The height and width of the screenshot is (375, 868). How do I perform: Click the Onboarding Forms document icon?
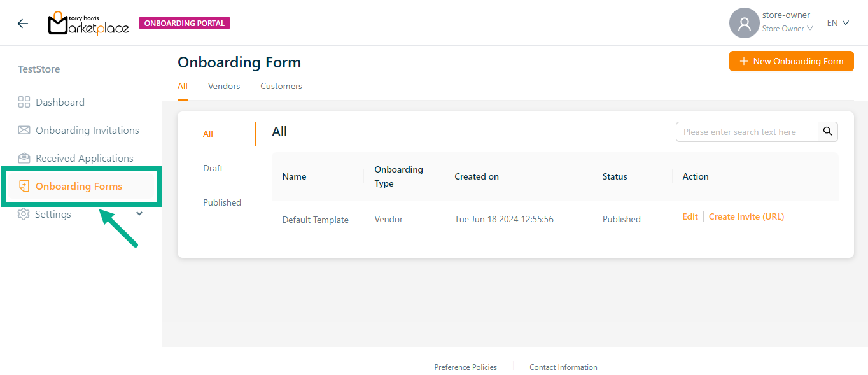(x=24, y=186)
